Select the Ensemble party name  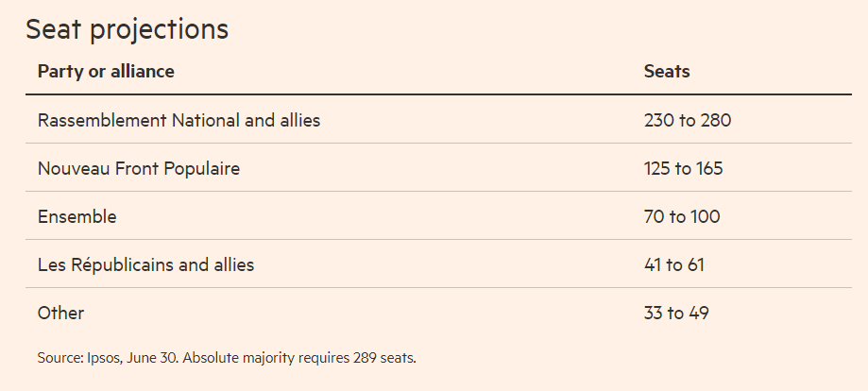pos(77,216)
